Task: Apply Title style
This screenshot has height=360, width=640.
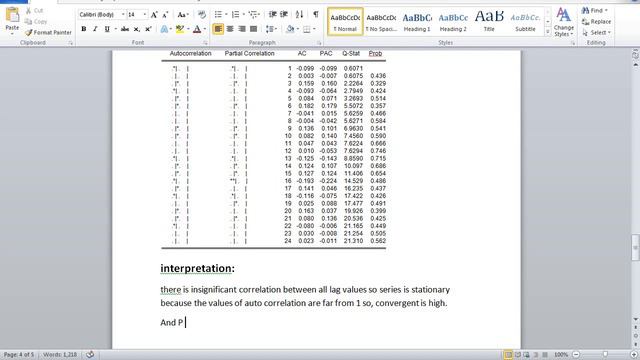Action: coord(489,22)
